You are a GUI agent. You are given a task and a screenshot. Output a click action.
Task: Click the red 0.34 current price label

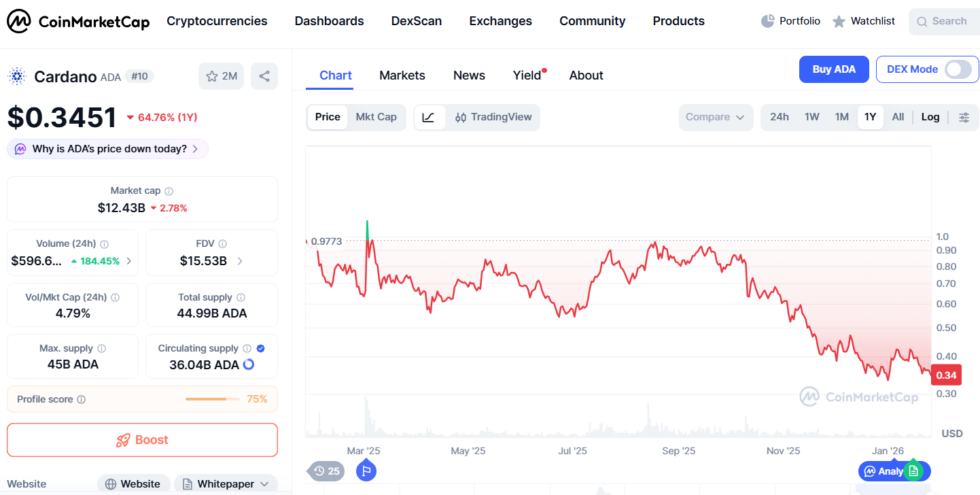click(947, 375)
